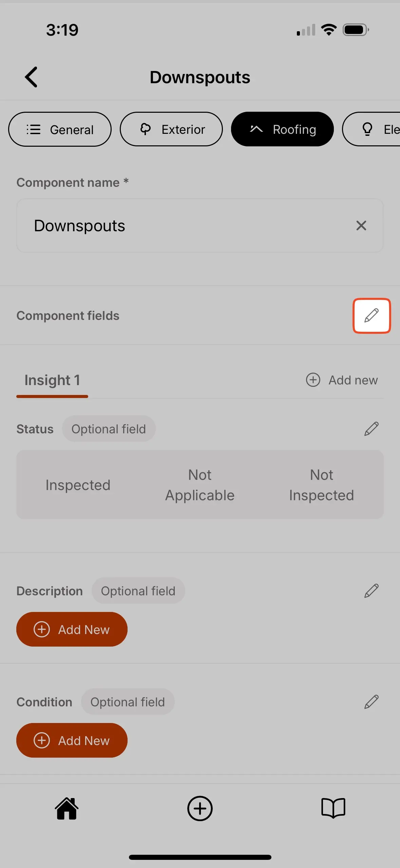Open the library book icon in bottom bar

pos(333,808)
